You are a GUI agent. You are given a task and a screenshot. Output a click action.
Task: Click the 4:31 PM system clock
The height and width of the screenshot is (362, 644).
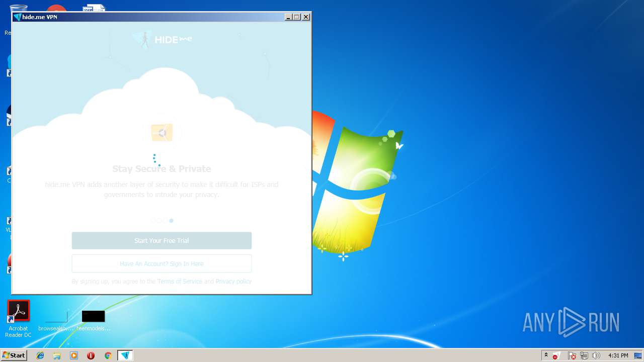(x=618, y=355)
